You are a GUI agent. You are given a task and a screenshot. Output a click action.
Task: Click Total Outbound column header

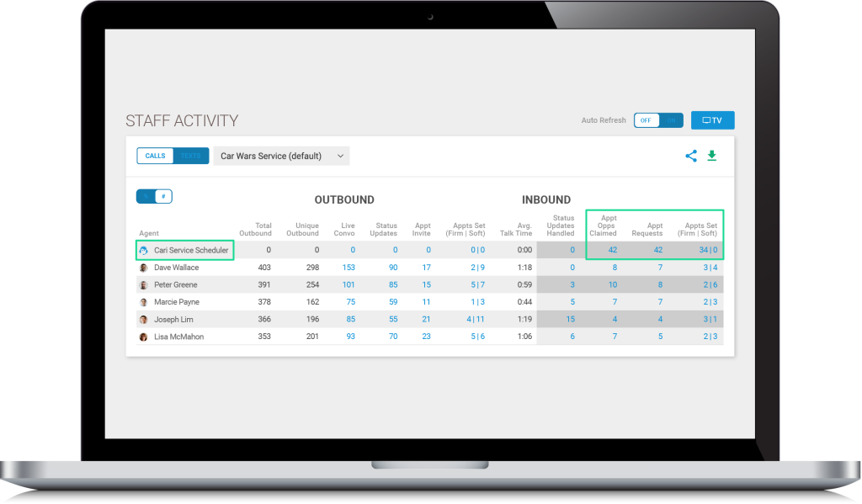(256, 230)
